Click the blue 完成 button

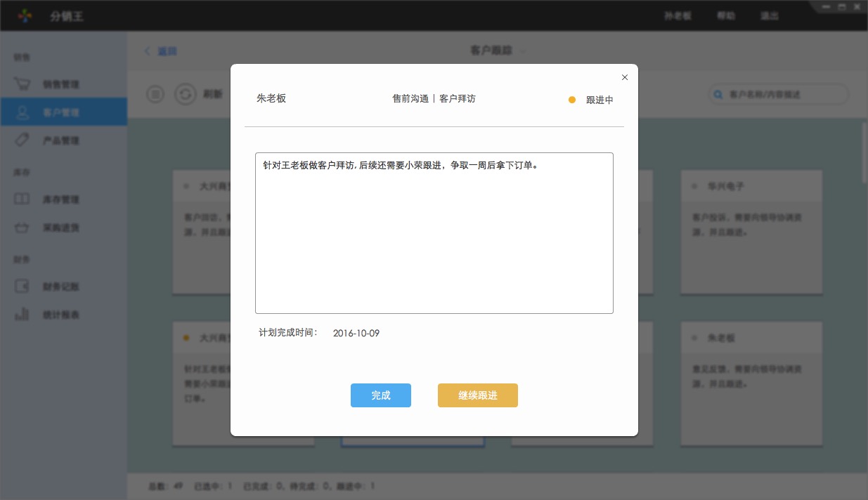point(380,395)
